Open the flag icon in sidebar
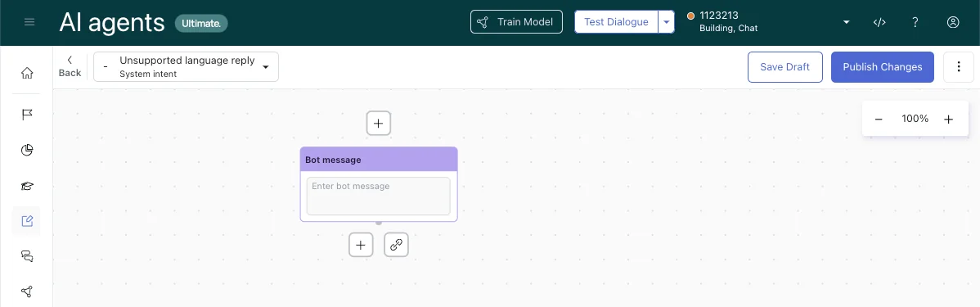Image resolution: width=980 pixels, height=307 pixels. click(x=27, y=115)
